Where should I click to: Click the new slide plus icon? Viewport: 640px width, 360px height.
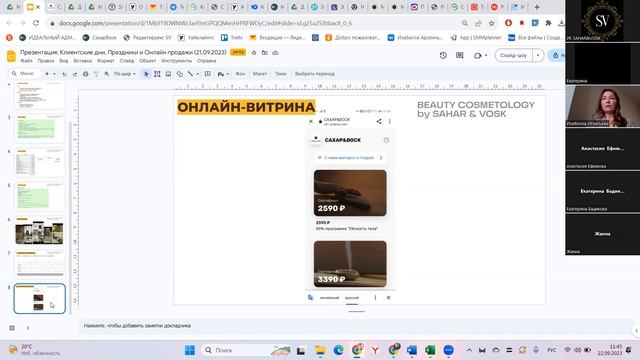click(x=47, y=74)
